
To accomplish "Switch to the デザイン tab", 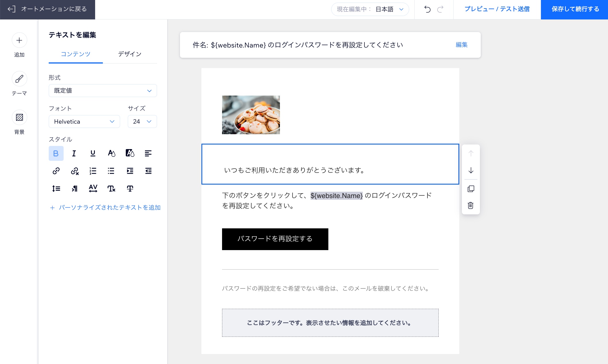I will tap(129, 54).
